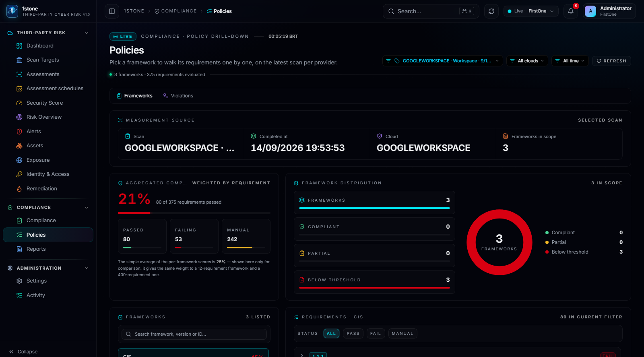
Task: Go to COMPLIANCE breadcrumb
Action: tap(175, 11)
